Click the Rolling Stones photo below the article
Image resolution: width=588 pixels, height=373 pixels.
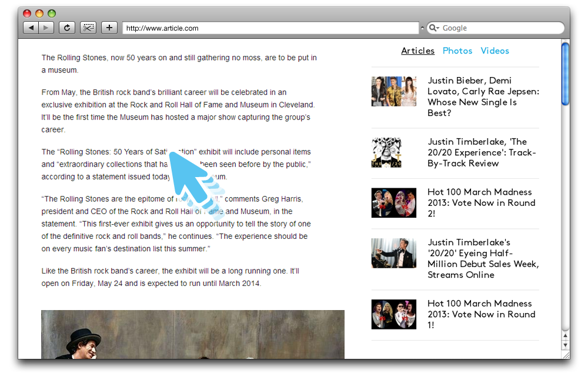193,334
